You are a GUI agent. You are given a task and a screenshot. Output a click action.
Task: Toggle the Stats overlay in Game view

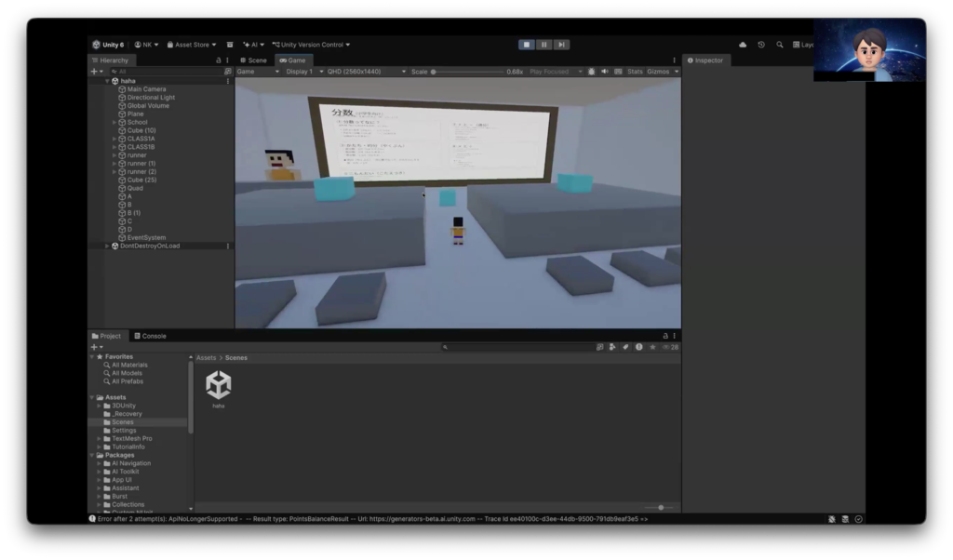pos(635,72)
